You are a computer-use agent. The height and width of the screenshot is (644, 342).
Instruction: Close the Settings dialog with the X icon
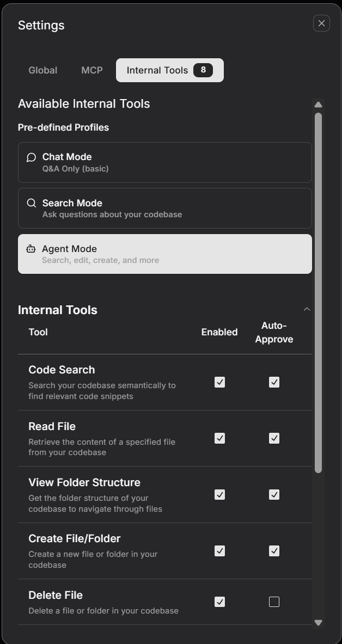[321, 23]
